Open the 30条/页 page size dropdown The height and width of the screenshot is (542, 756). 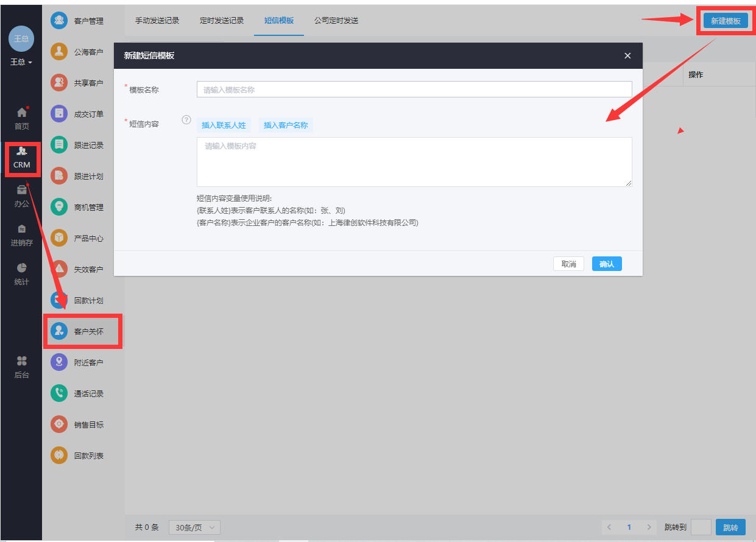pos(194,527)
